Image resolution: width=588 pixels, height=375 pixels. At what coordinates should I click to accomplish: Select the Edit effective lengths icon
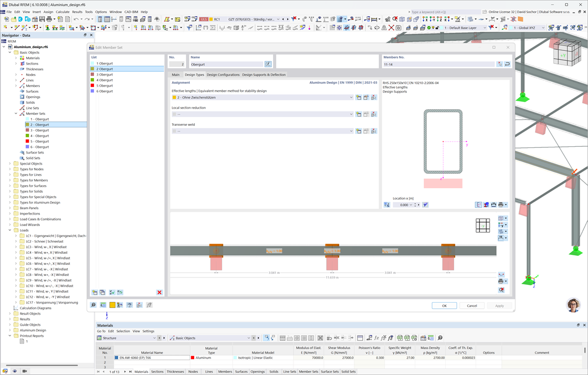(366, 98)
